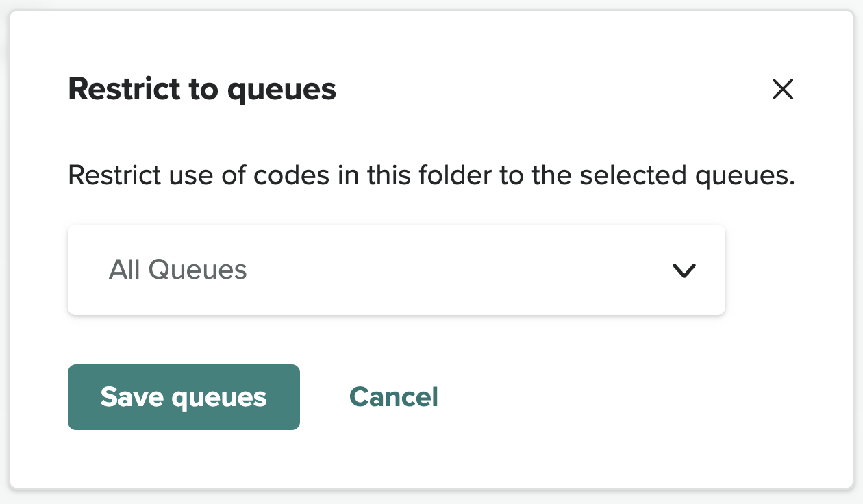Cancel the queue restriction changes
Screen dimensions: 863x504
click(394, 397)
